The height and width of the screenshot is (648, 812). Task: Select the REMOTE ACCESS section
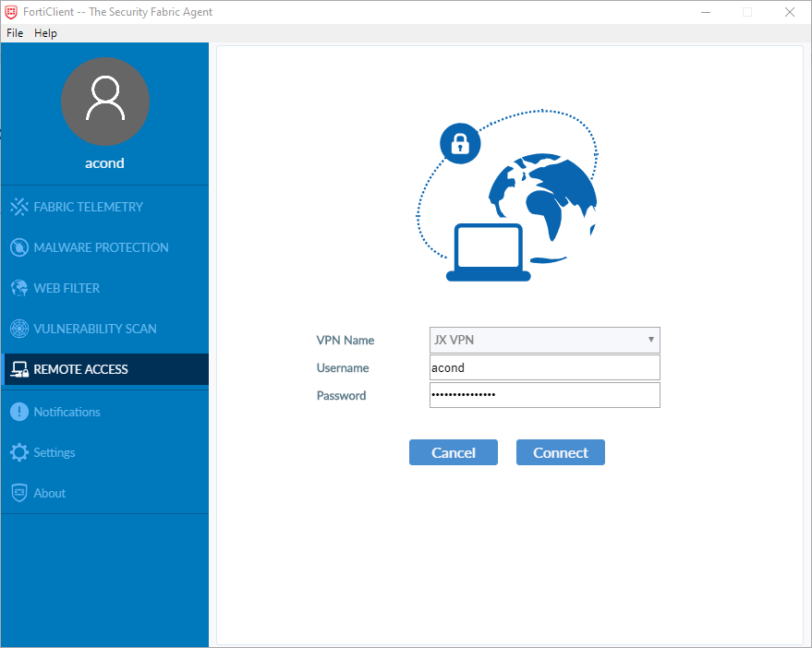tap(105, 369)
